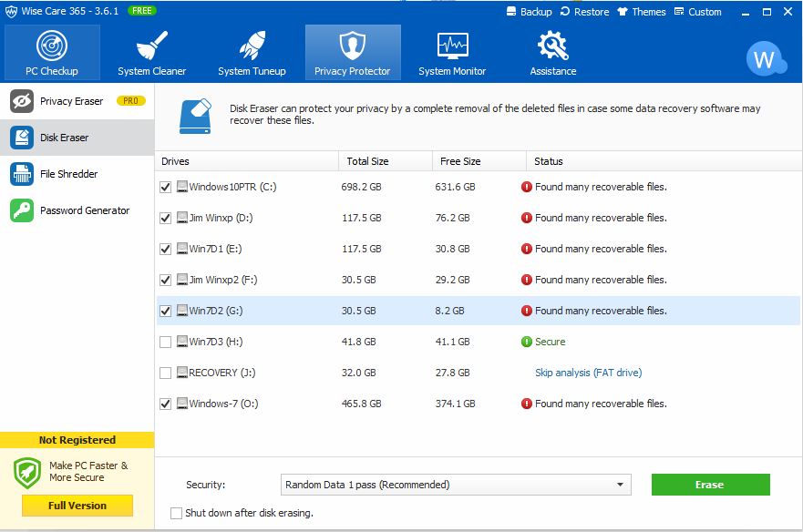Open the System Monitor section
This screenshot has height=532, width=803.
click(x=452, y=52)
